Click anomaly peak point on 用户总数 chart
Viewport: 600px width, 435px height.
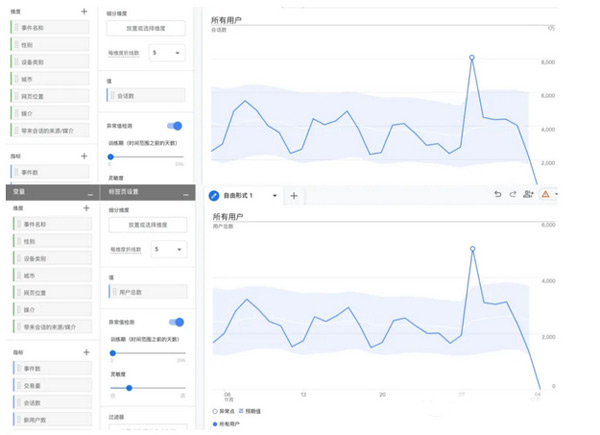pyautogui.click(x=472, y=249)
